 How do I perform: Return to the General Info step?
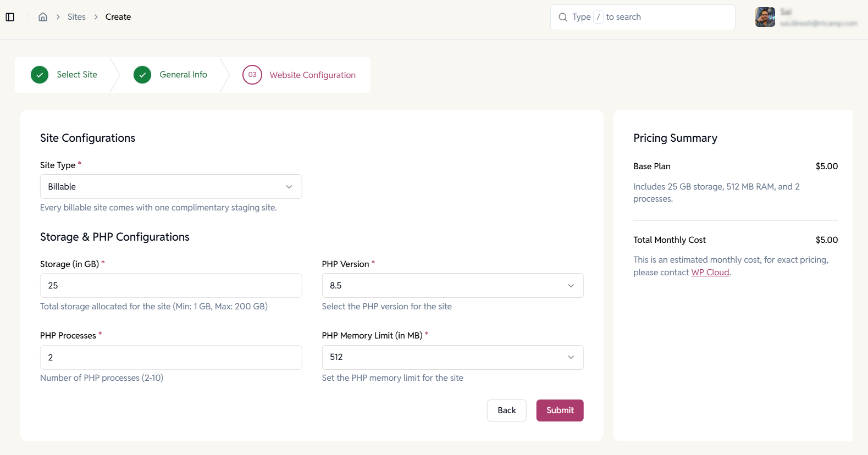pos(183,75)
